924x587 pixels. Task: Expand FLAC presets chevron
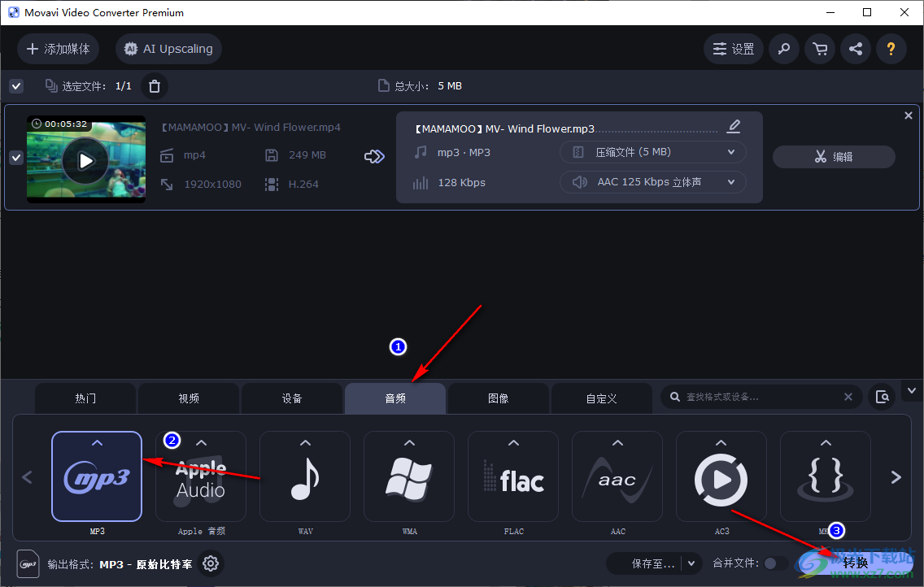point(513,443)
